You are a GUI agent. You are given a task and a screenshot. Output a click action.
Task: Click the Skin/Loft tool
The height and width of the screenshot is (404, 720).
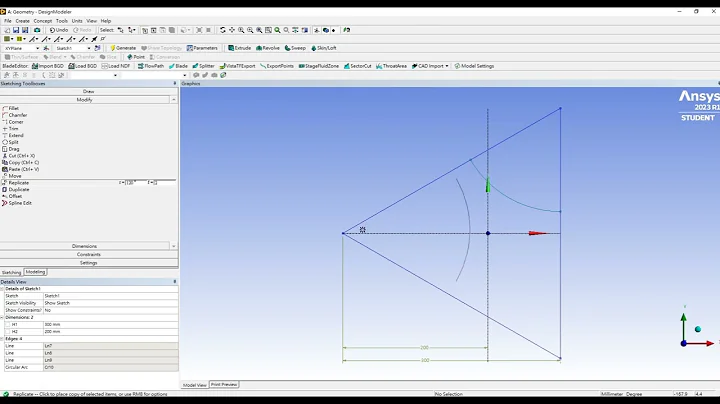pyautogui.click(x=324, y=48)
